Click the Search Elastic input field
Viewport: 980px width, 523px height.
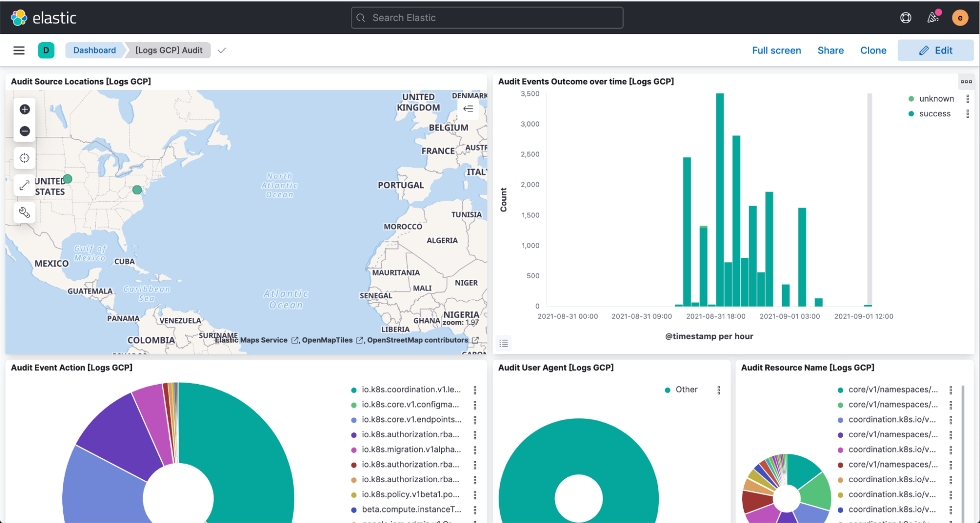(x=486, y=17)
